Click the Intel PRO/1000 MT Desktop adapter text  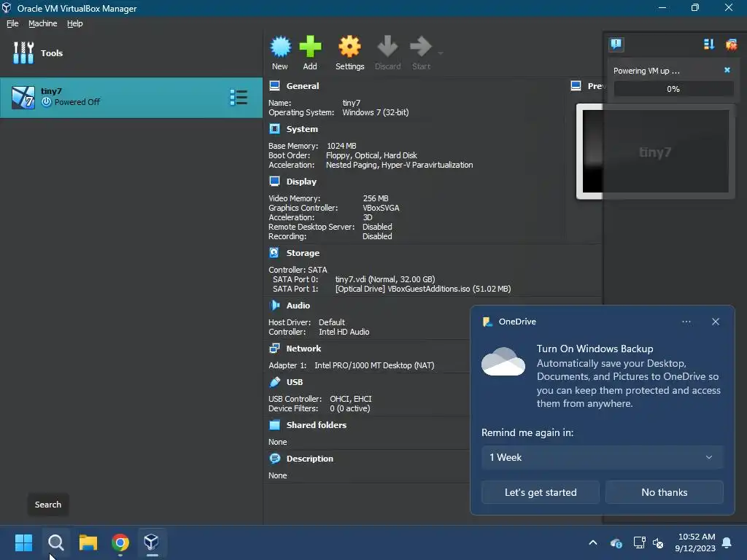[x=374, y=365]
